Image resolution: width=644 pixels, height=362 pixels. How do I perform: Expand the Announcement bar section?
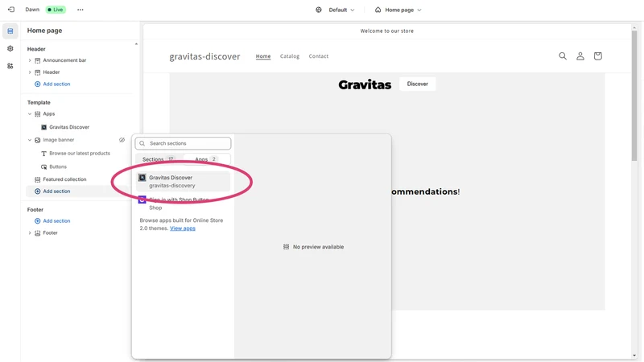[30, 60]
